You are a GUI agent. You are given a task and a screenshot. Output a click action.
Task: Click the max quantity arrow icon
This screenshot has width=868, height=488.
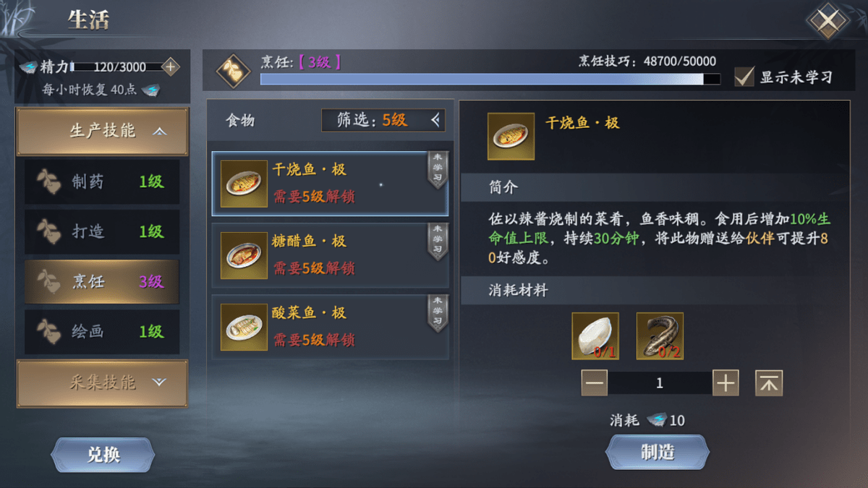tap(769, 383)
